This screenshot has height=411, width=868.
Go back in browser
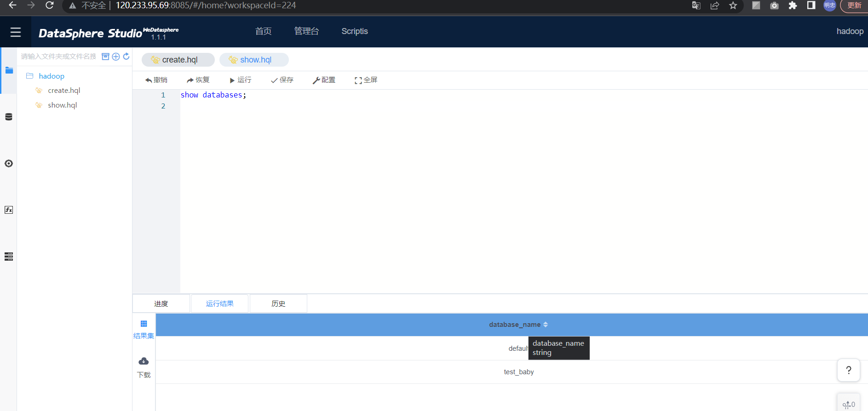[13, 6]
